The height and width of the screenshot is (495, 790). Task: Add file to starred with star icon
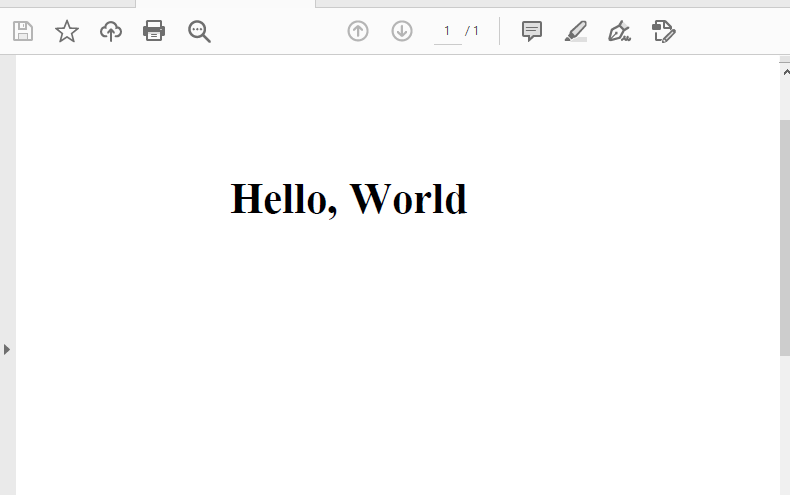[x=67, y=31]
